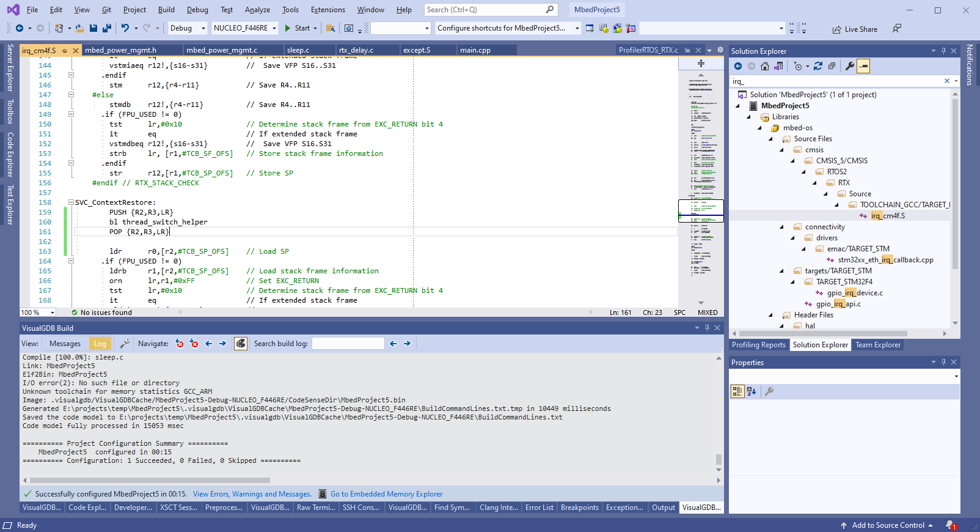Viewport: 980px width, 532px height.
Task: Switch to the sleep.c editor tab
Action: pyautogui.click(x=298, y=50)
